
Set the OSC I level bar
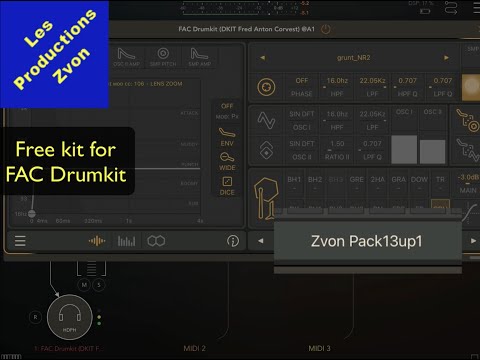pos(404,149)
